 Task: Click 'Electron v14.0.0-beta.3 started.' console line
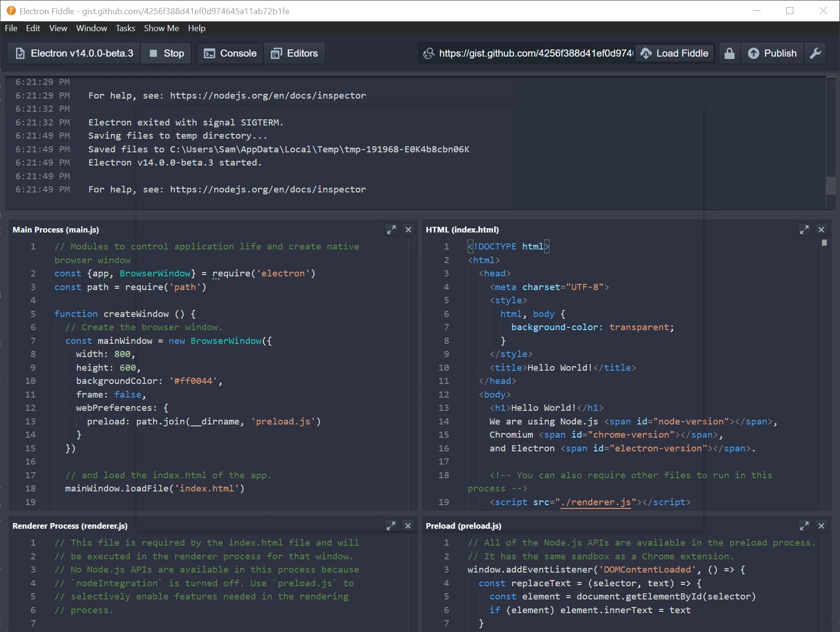[x=175, y=163]
